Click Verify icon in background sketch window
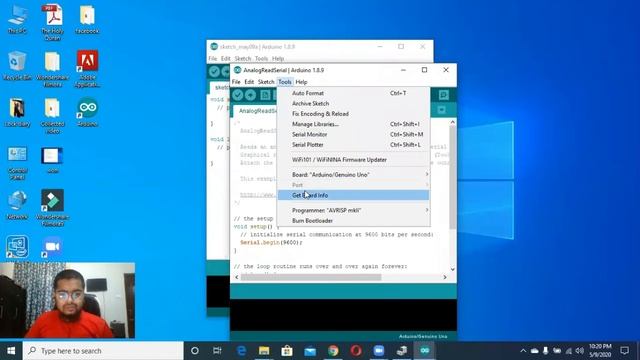This screenshot has width=640, height=360. pos(214,72)
